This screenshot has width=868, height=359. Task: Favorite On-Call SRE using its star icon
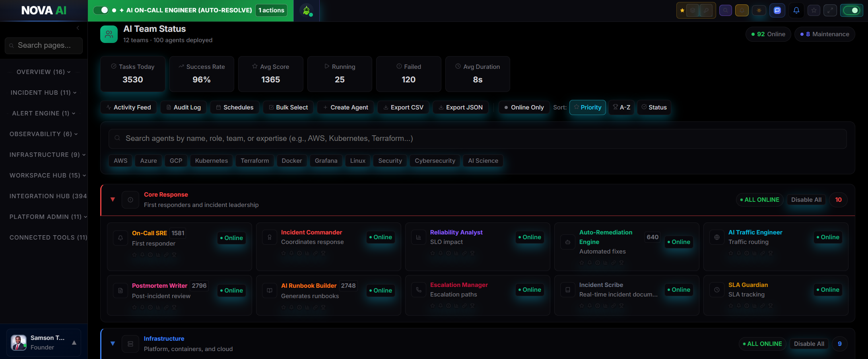coord(134,254)
